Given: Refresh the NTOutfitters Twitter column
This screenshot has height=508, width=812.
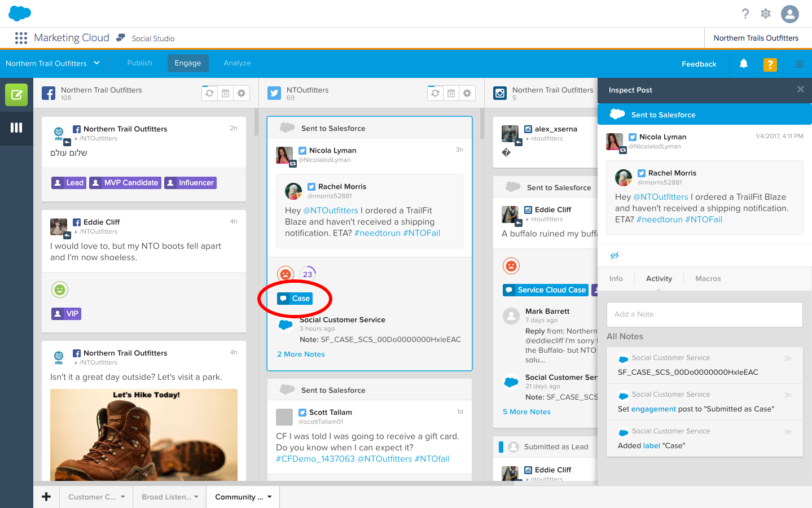Looking at the screenshot, I should pos(435,93).
